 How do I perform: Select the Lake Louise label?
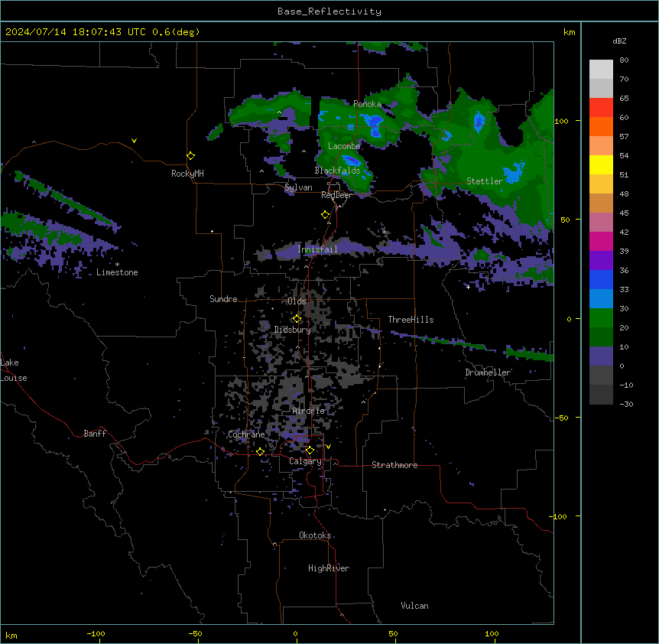tap(14, 370)
